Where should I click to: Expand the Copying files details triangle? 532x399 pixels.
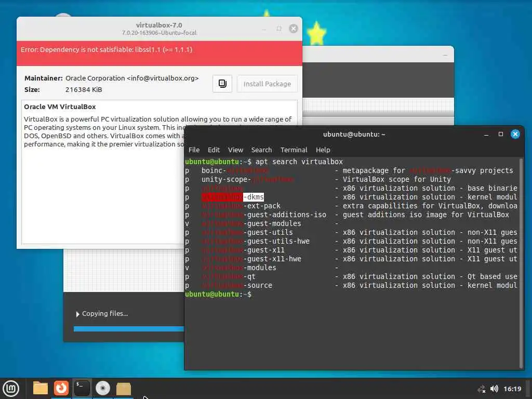coord(77,314)
